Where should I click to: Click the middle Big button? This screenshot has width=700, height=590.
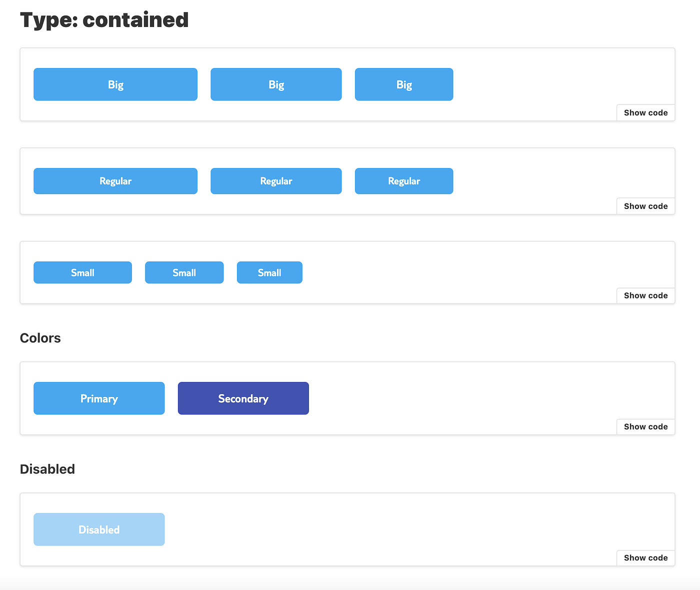(276, 84)
